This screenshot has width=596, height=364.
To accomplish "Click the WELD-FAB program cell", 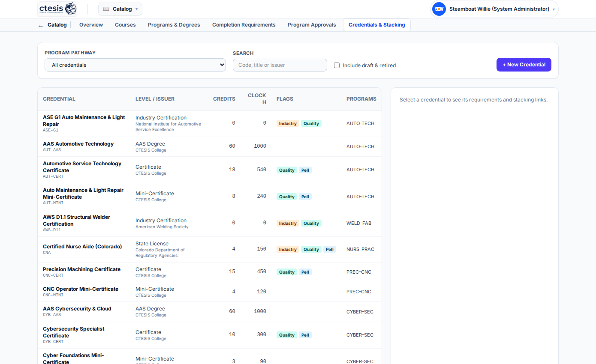I will point(359,223).
